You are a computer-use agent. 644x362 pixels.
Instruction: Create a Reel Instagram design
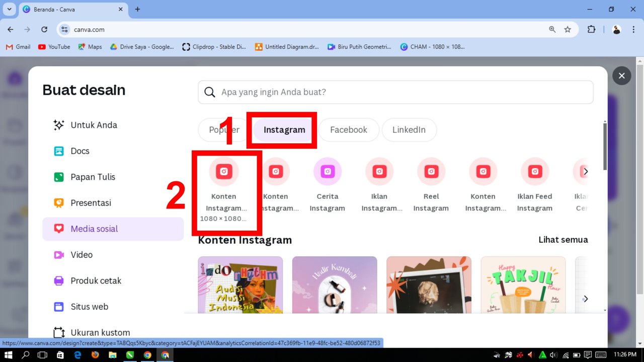[431, 185]
